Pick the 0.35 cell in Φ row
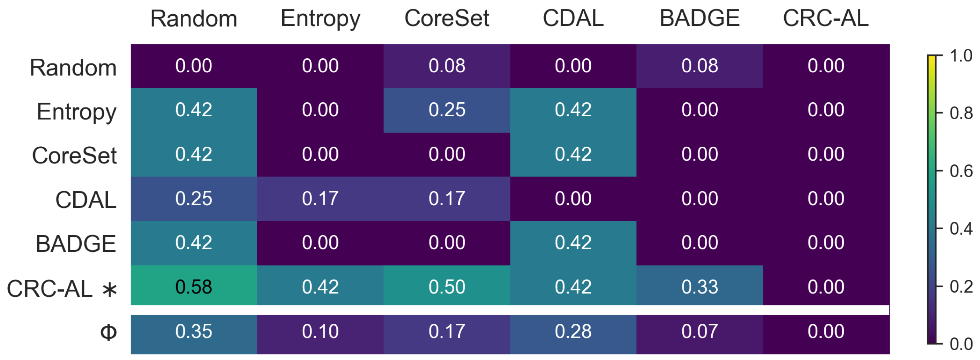Image resolution: width=980 pixels, height=360 pixels. point(194,331)
